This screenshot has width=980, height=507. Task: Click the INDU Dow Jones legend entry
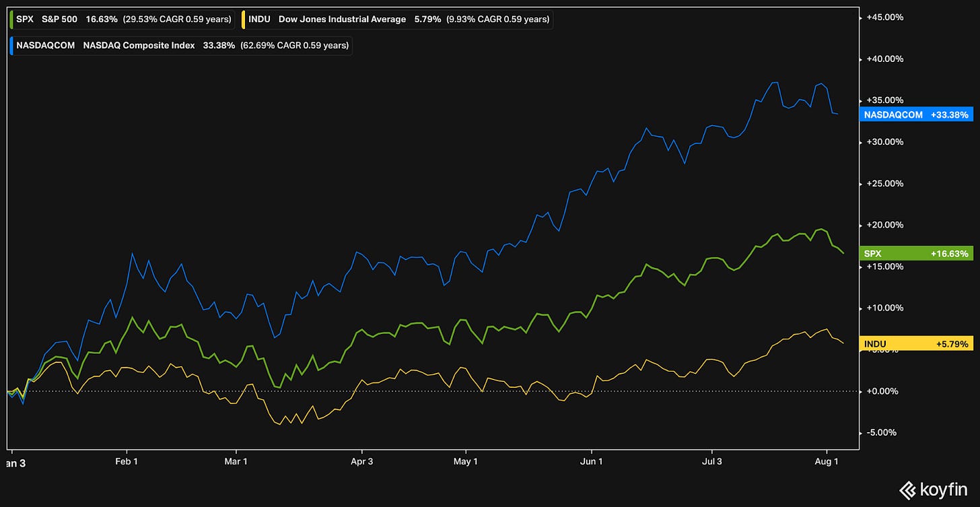396,19
